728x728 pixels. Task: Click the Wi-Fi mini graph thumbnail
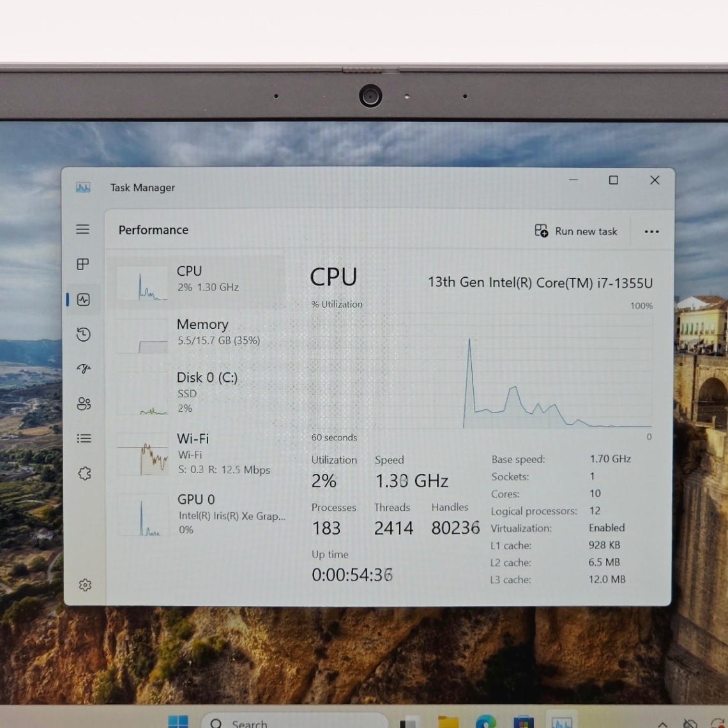click(142, 454)
